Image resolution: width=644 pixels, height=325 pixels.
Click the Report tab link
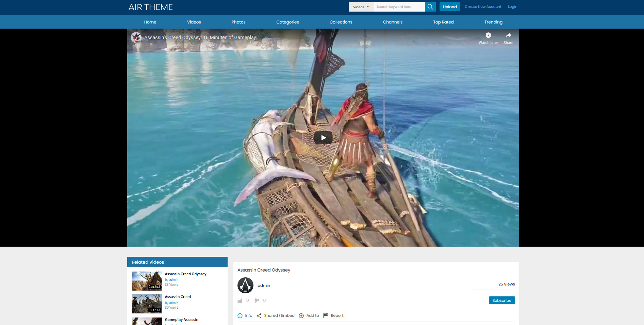337,316
